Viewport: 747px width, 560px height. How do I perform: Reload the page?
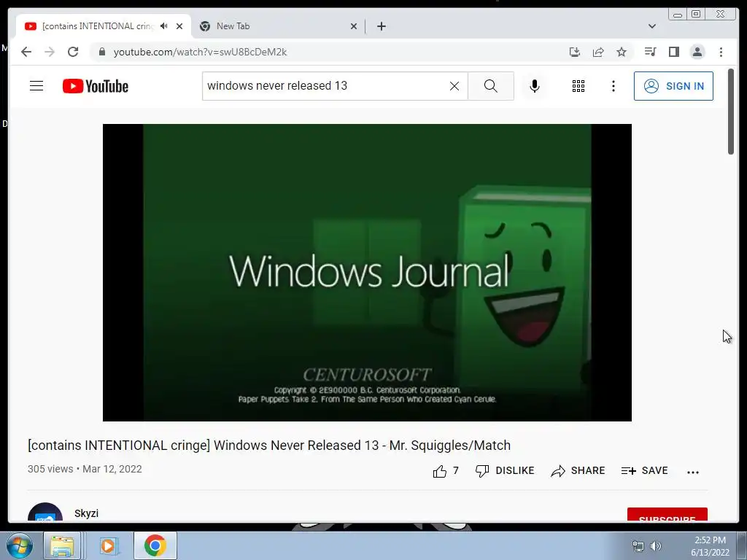pyautogui.click(x=73, y=52)
